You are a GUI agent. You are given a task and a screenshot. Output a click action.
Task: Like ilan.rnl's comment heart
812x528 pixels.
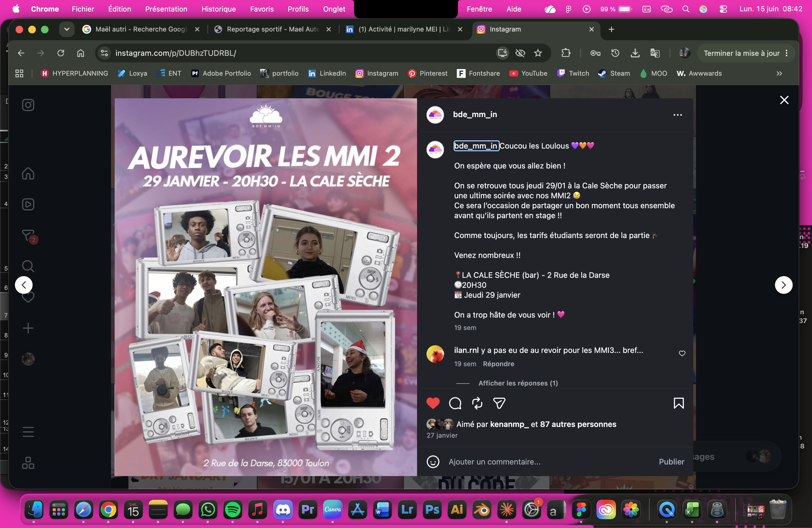[x=682, y=353]
